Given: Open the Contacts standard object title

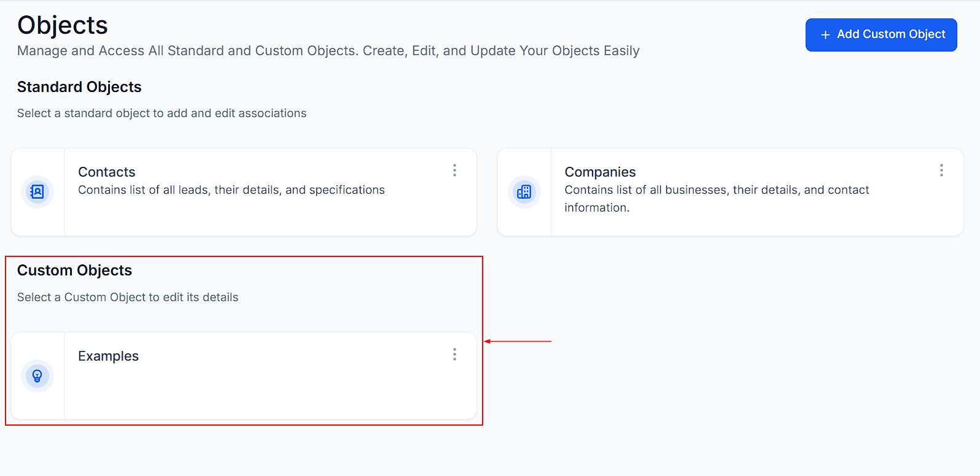Looking at the screenshot, I should (106, 172).
